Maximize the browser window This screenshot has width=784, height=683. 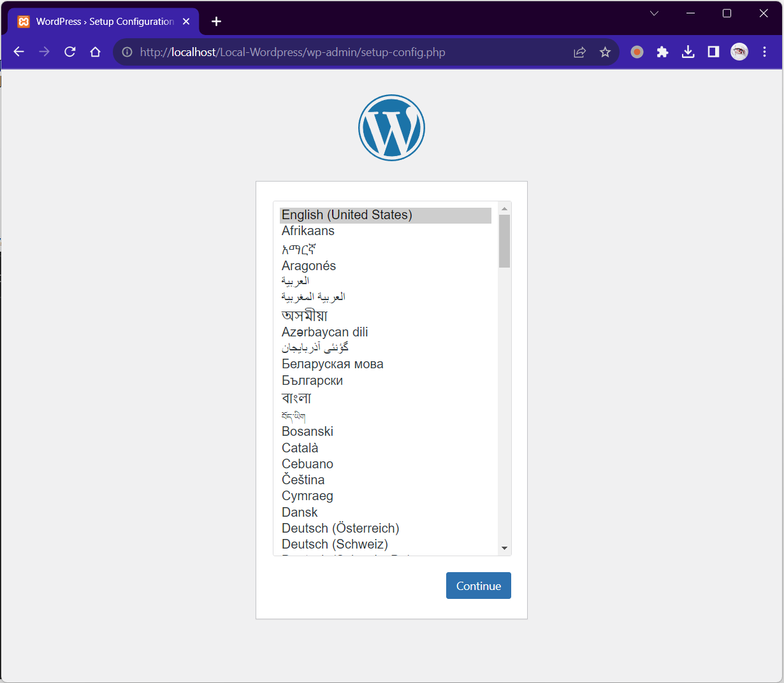(x=727, y=13)
